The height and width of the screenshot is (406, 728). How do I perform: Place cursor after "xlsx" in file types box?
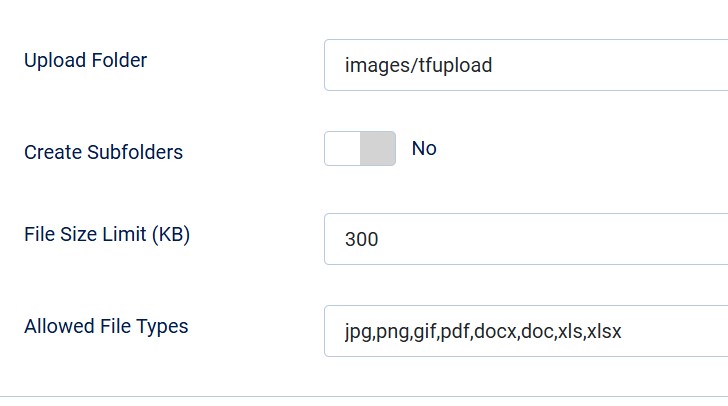[x=623, y=332]
